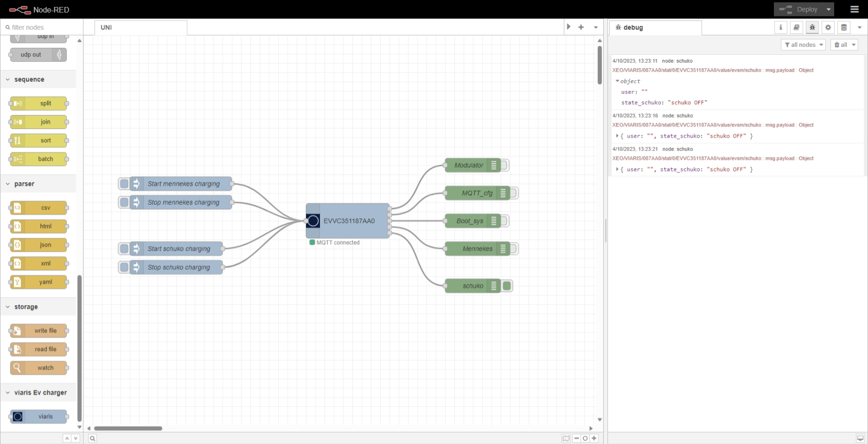The width and height of the screenshot is (868, 444).
Task: Toggle the MQTT_cfg debug node output
Action: click(x=514, y=193)
